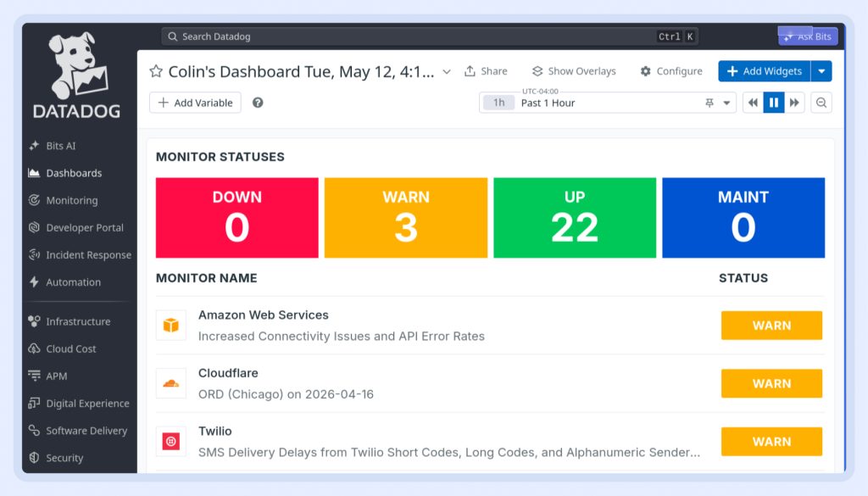
Task: Toggle Show Overlays on the dashboard
Action: pyautogui.click(x=574, y=71)
